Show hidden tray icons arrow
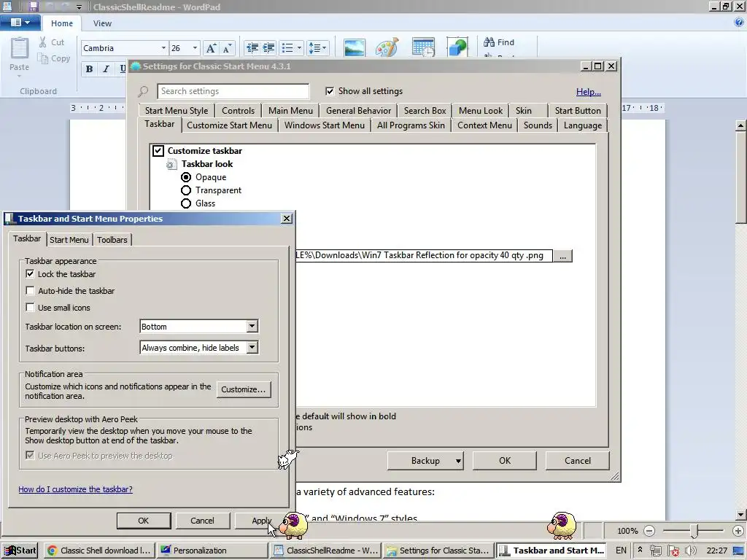Screen dimensions: 747x560 coord(640,550)
